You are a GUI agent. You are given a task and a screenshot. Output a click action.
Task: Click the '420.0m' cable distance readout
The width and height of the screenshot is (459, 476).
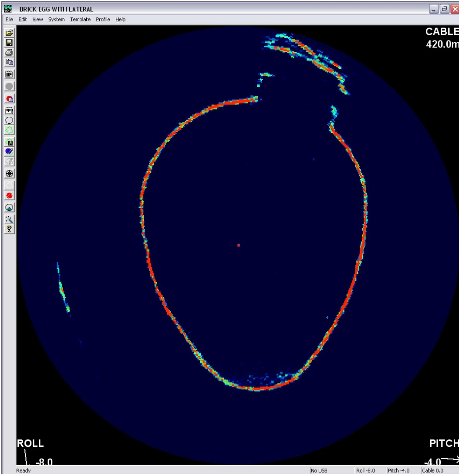(442, 44)
